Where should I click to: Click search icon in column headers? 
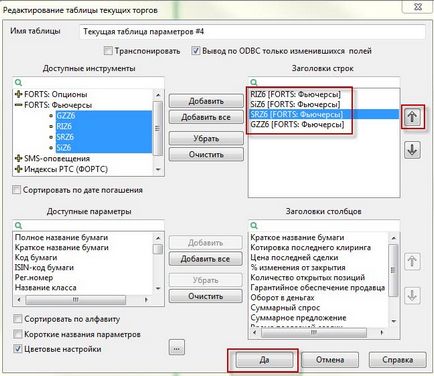254,225
